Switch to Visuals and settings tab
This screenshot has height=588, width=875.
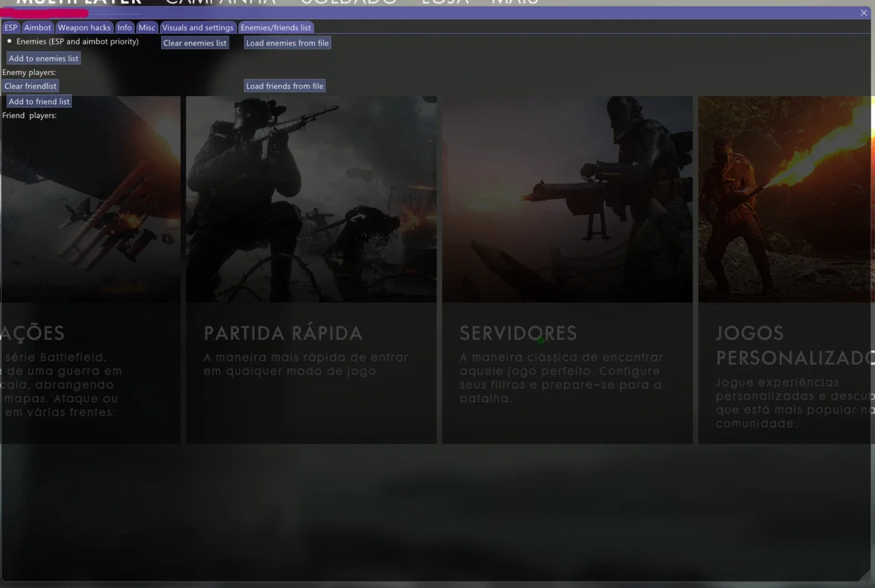tap(197, 27)
